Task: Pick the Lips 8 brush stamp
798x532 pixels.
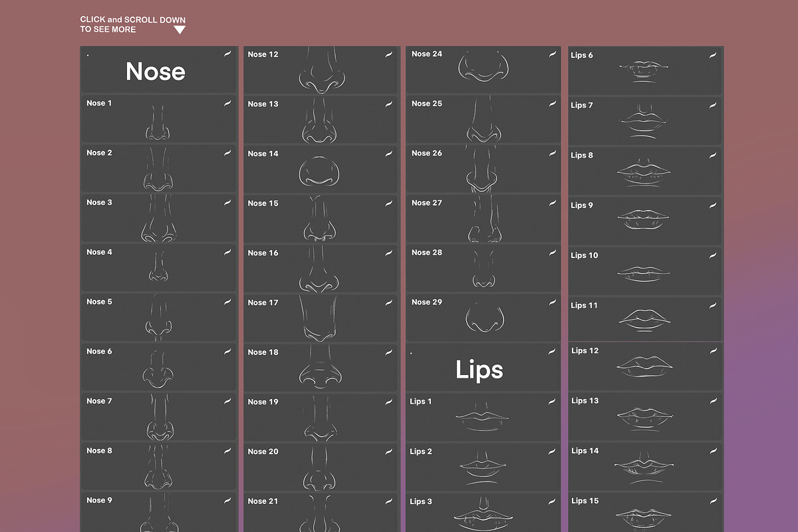Action: tap(645, 171)
